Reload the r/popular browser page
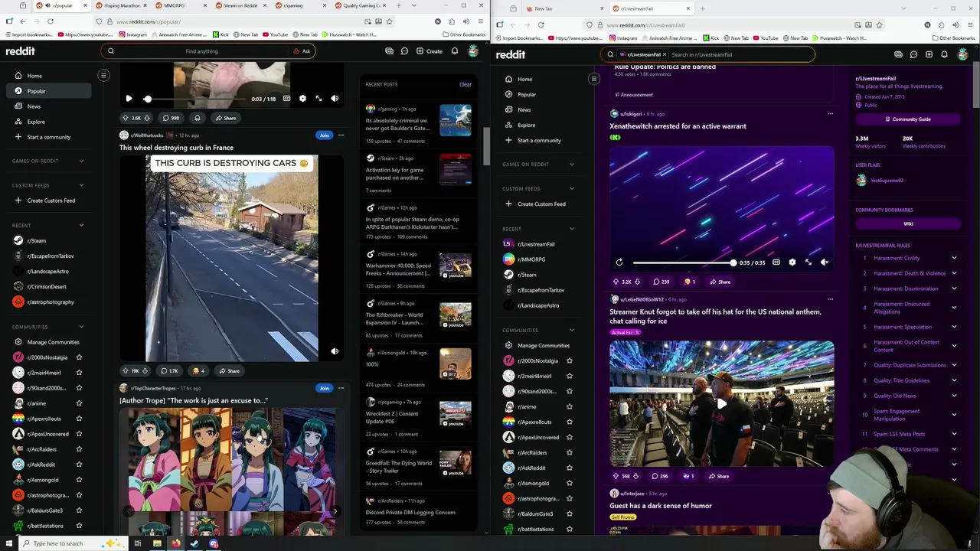980x551 pixels. 50,21
